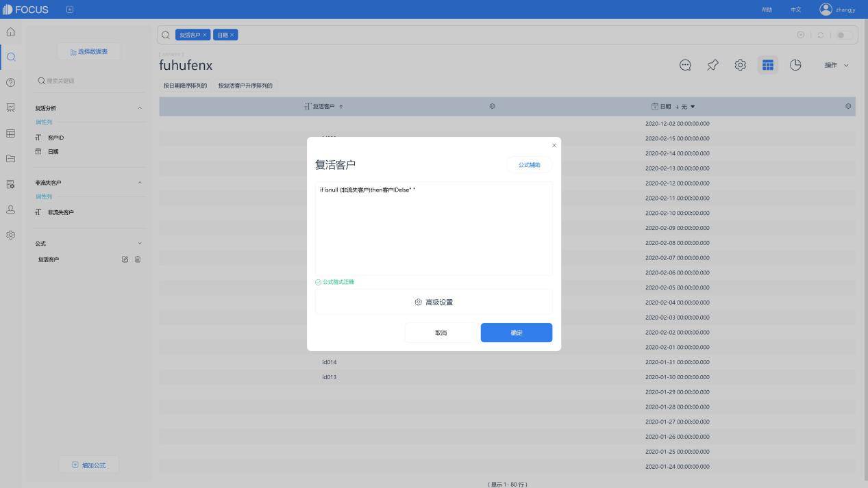This screenshot has width=868, height=488.
Task: Expand 高级设置 in the formula dialog
Action: tap(434, 302)
